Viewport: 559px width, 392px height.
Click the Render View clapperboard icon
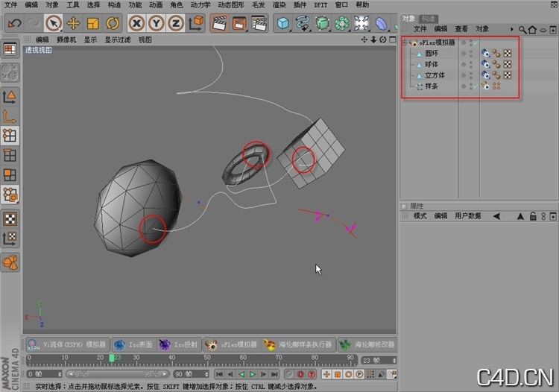click(219, 23)
